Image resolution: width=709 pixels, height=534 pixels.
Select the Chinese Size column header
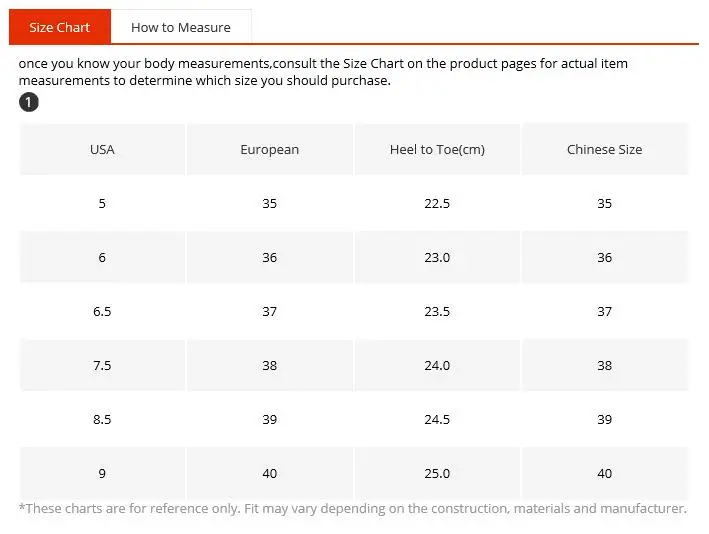(x=604, y=150)
